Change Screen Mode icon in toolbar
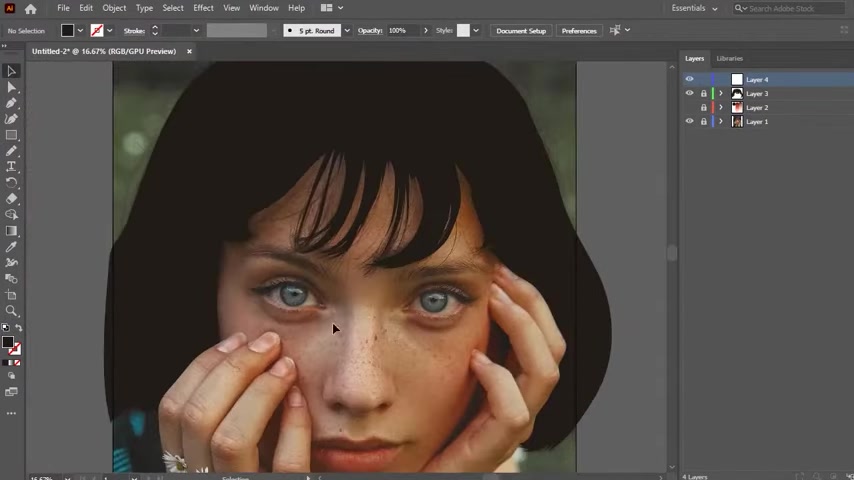Viewport: 854px width, 480px height. point(11,392)
